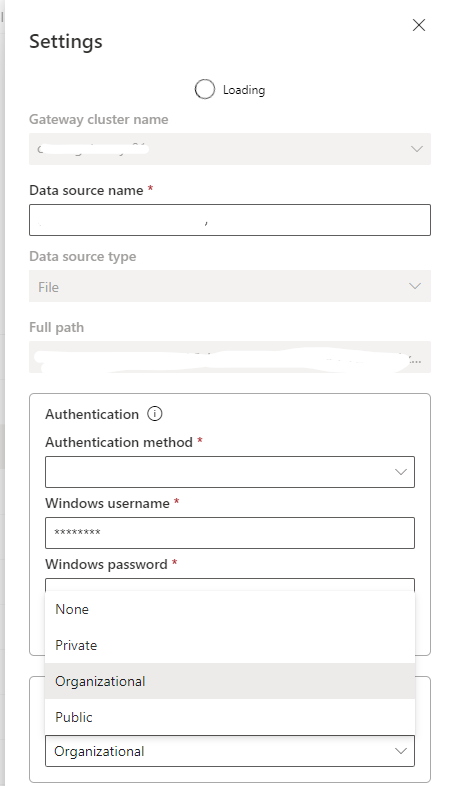Click the Loading spinner indicator
455x786 pixels.
pyautogui.click(x=204, y=90)
